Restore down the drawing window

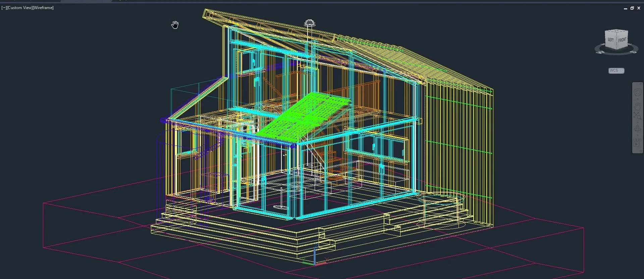pos(632,8)
